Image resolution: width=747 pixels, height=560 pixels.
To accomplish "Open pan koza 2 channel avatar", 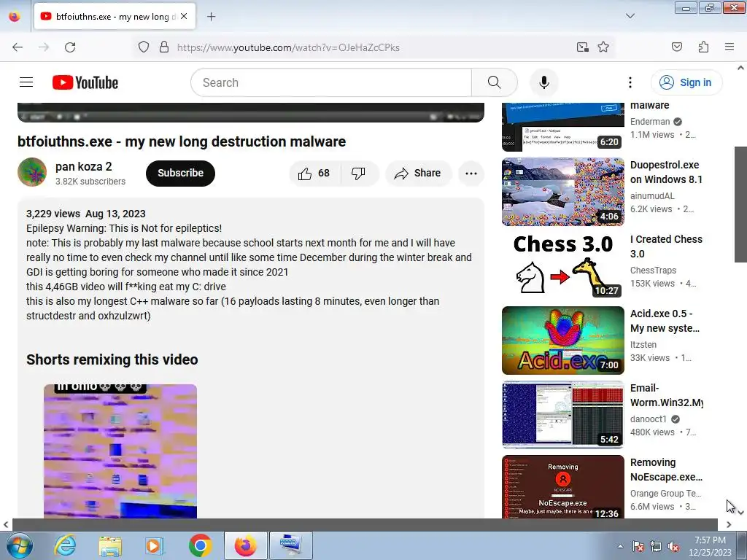I will [32, 172].
